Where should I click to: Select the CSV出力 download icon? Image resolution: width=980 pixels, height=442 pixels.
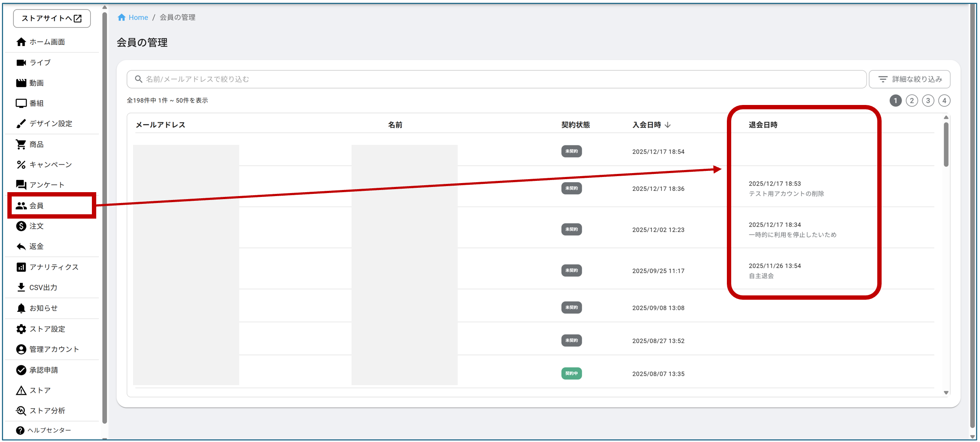point(21,287)
